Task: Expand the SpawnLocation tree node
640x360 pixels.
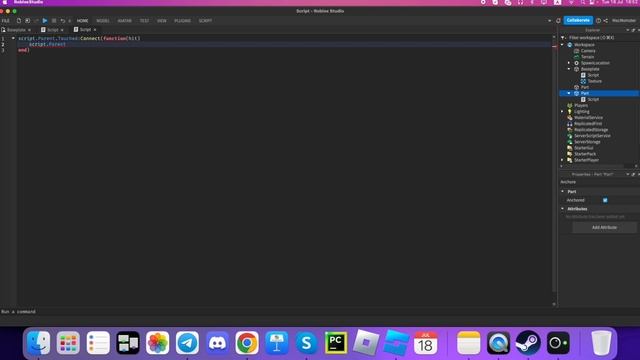Action: point(569,63)
